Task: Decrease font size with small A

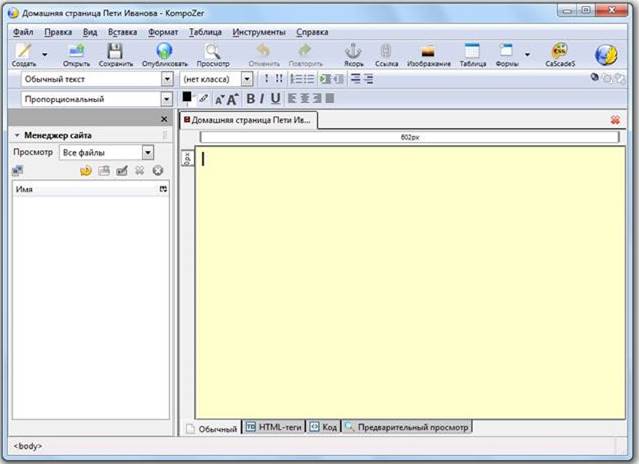Action: pyautogui.click(x=219, y=99)
